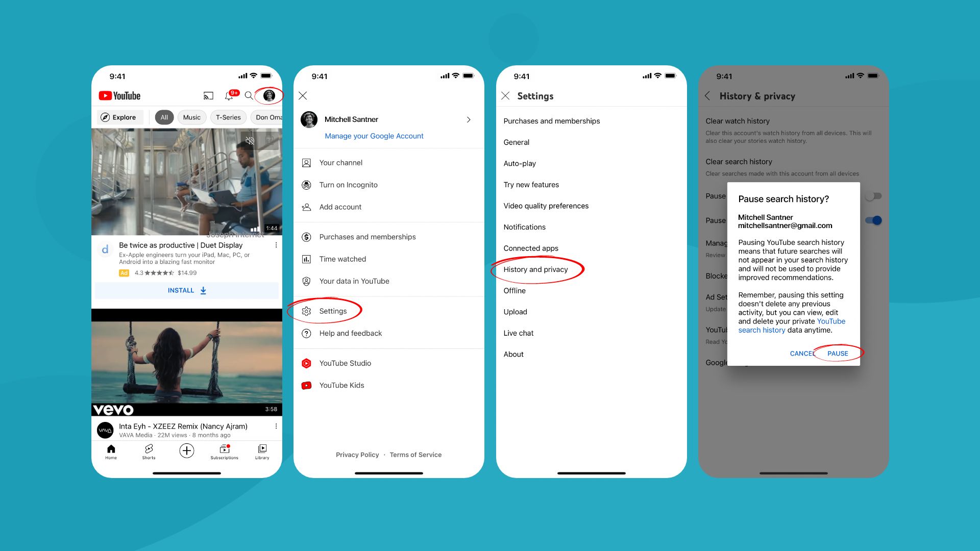Tap the Shorts icon in bottom navigation
980x551 pixels.
(x=149, y=452)
